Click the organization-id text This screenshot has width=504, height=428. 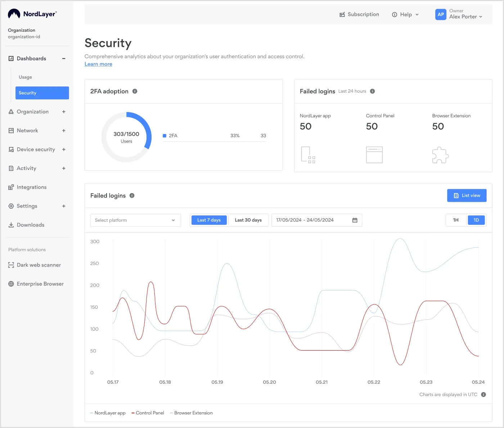pyautogui.click(x=24, y=37)
